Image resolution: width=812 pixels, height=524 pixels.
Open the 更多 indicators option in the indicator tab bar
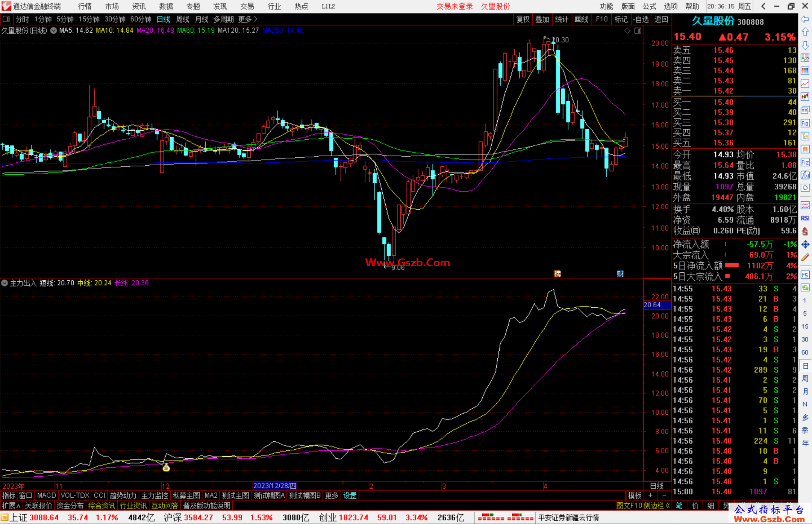coord(332,495)
